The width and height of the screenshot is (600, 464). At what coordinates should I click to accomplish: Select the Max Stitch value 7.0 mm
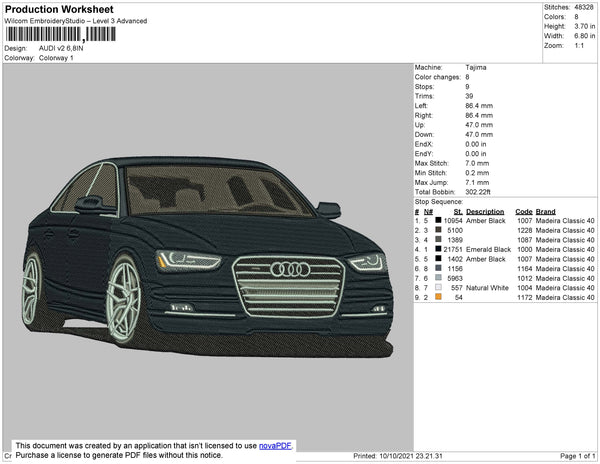tap(477, 163)
